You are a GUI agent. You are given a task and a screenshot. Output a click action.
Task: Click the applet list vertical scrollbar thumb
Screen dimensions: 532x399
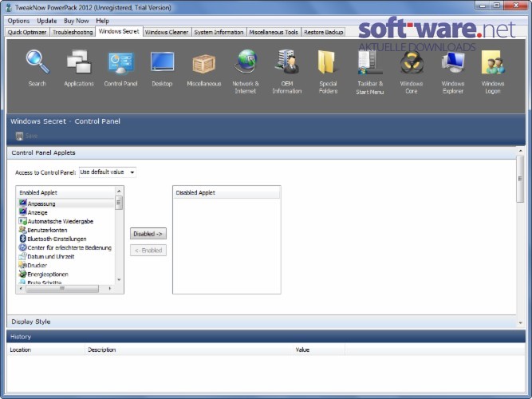(119, 203)
